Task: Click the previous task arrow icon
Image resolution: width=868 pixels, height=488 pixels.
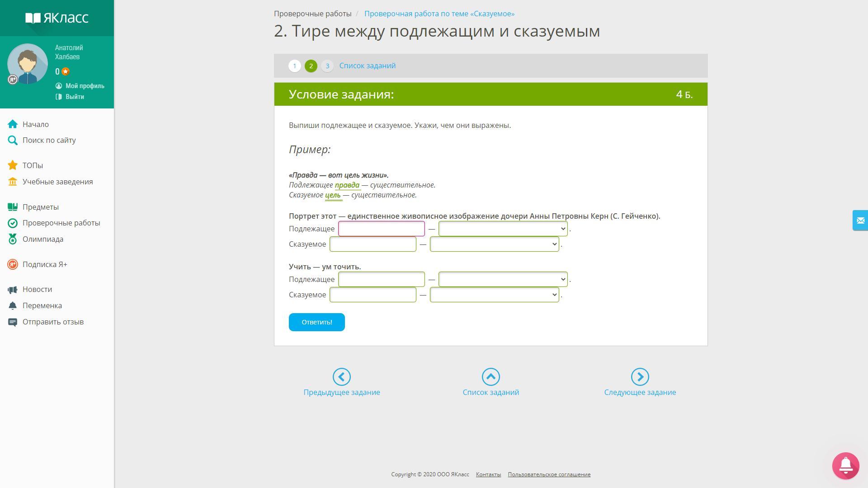Action: click(x=342, y=377)
